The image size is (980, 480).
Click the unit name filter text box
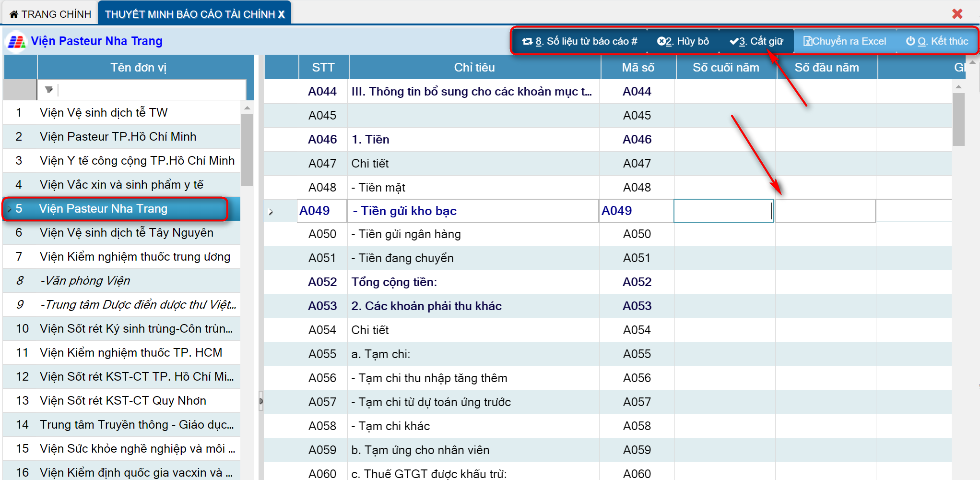151,90
